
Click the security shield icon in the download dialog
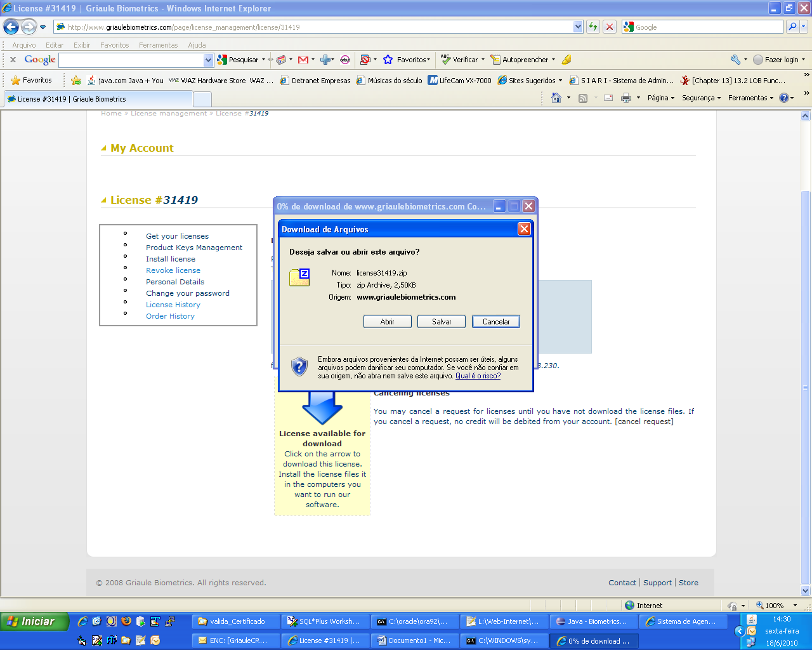299,366
